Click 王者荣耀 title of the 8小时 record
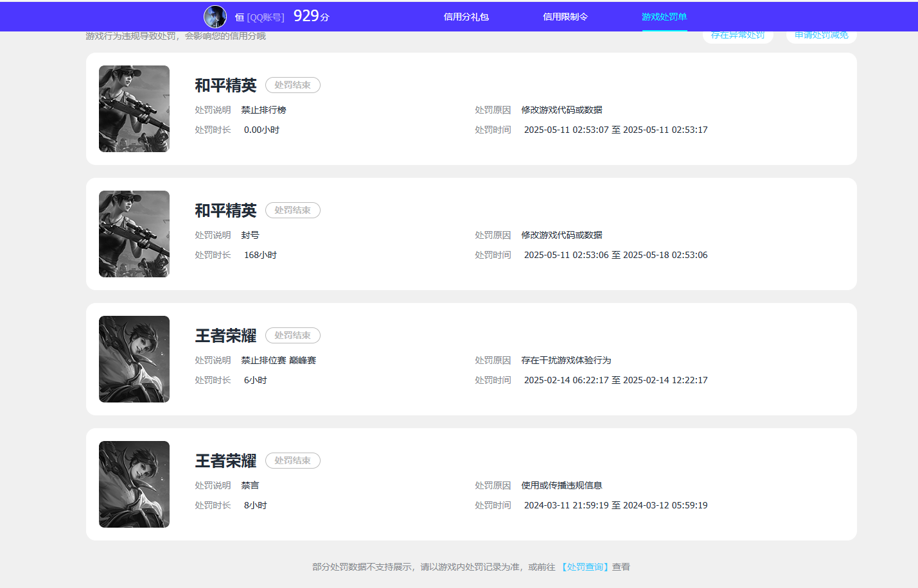 point(225,461)
